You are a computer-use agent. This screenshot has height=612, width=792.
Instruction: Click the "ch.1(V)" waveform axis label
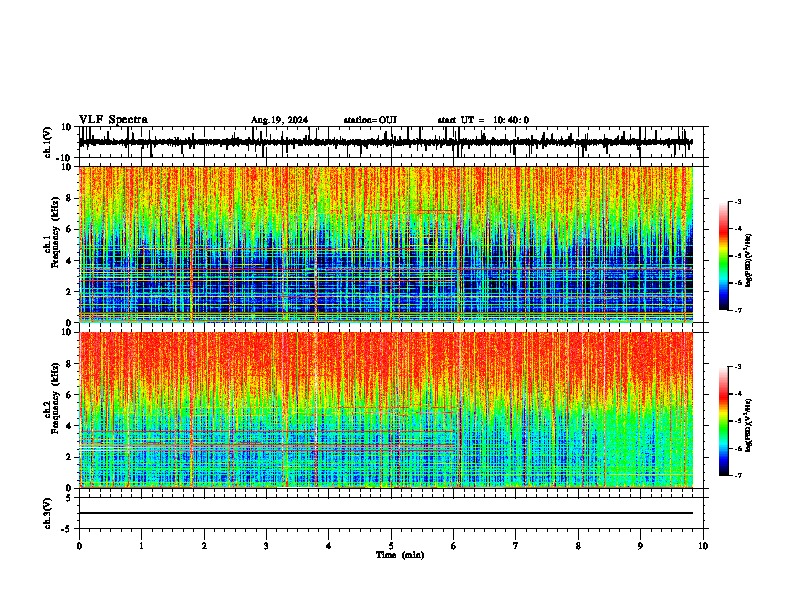[x=48, y=142]
